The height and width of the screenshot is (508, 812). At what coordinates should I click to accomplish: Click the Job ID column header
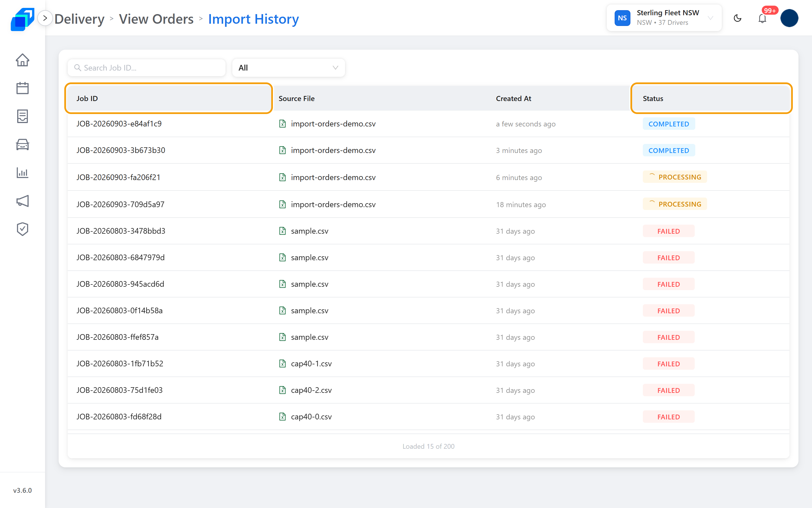(x=168, y=98)
